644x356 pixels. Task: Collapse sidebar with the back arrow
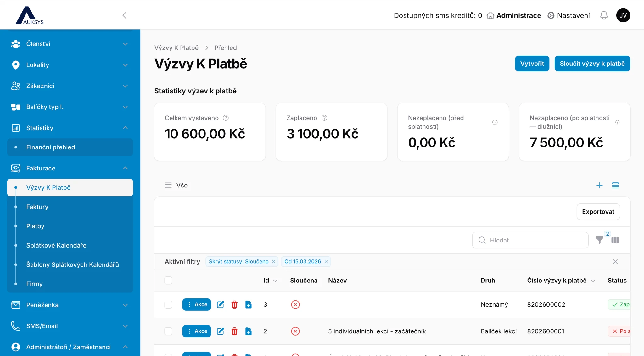(x=125, y=15)
